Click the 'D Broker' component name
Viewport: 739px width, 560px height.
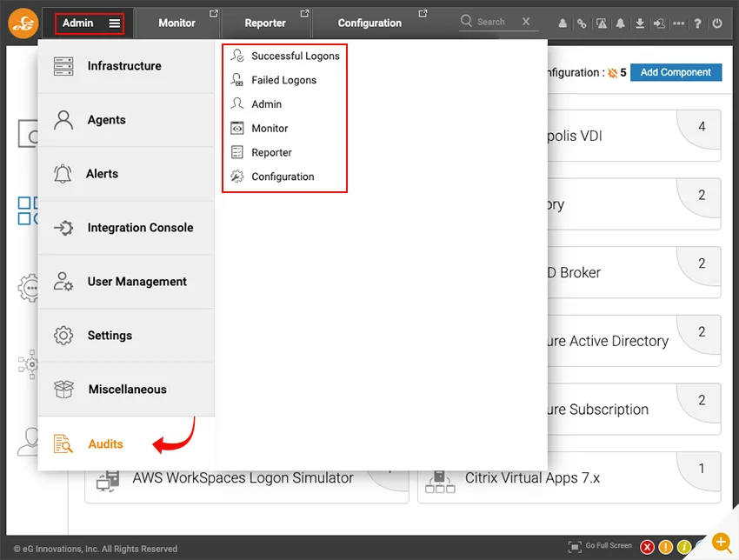coord(574,272)
